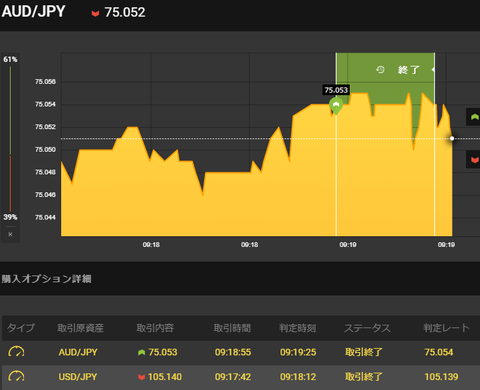Sort by 取引時間 column header
Image resolution: width=480 pixels, height=390 pixels.
pos(232,328)
